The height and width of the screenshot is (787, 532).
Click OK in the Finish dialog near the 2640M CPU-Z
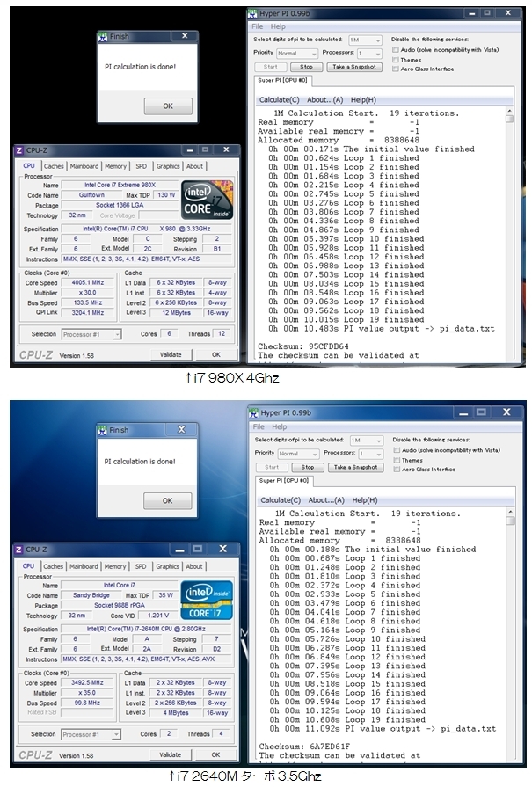(x=168, y=500)
